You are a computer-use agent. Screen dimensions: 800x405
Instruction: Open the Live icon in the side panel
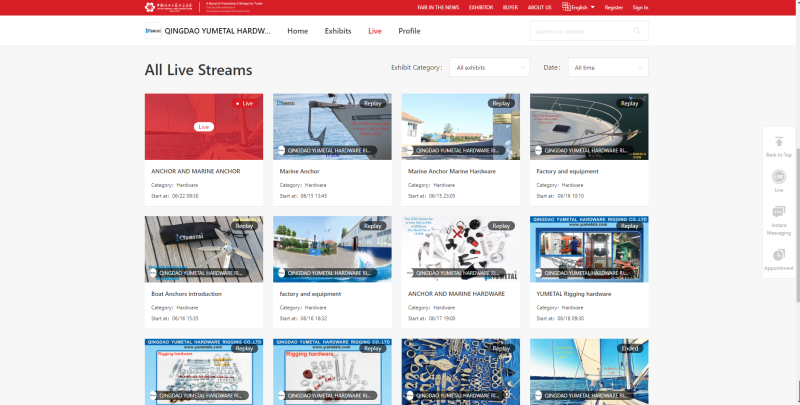point(779,177)
